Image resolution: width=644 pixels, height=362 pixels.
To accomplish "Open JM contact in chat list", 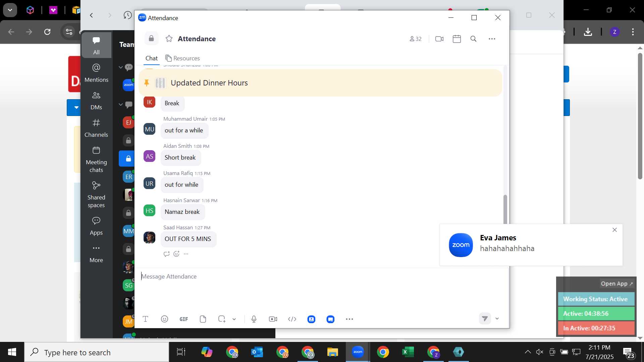I will click(128, 321).
